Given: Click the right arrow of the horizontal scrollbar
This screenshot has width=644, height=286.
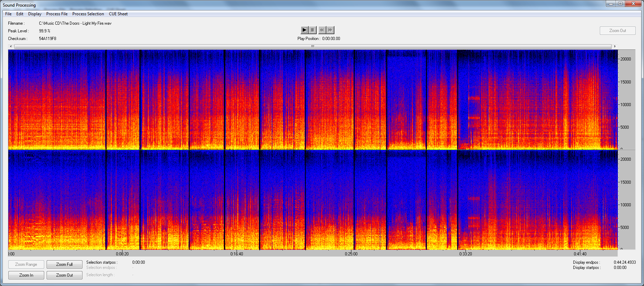Looking at the screenshot, I should click(615, 46).
